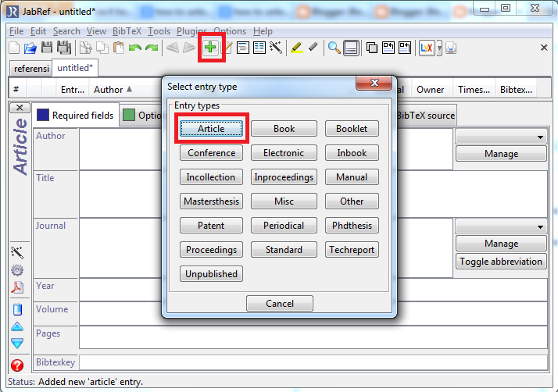Click toolbar icon right of LyX dropdown
The height and width of the screenshot is (392, 558).
point(451,48)
